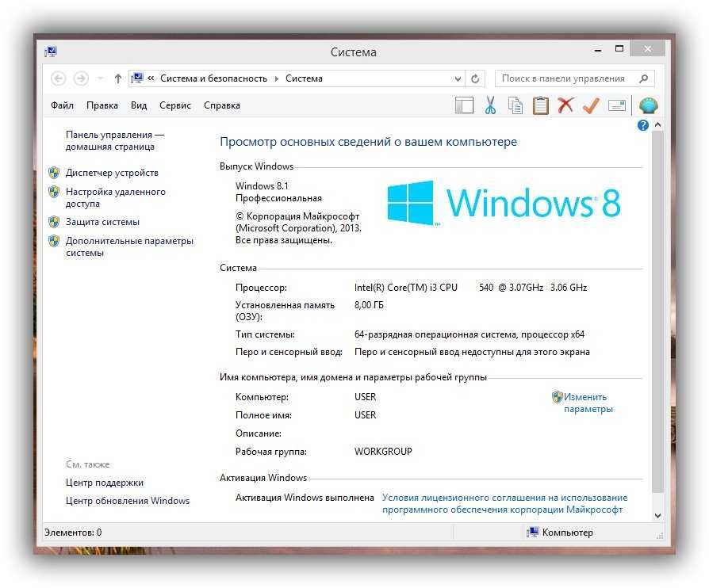The width and height of the screenshot is (709, 588).
Task: Open Настройка удаленного доступа link
Action: click(115, 197)
